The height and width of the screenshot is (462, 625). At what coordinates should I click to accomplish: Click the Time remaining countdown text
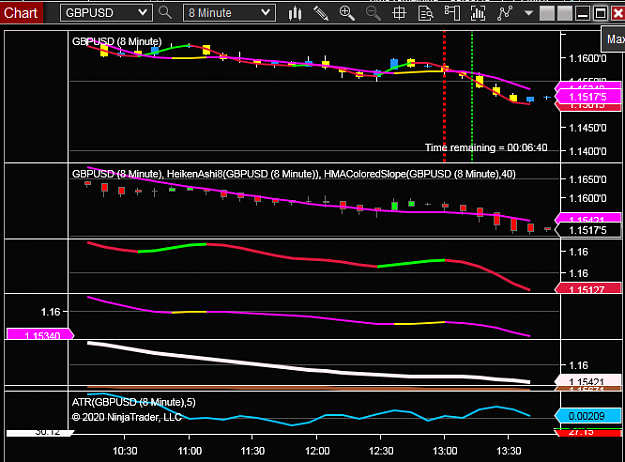coord(486,147)
